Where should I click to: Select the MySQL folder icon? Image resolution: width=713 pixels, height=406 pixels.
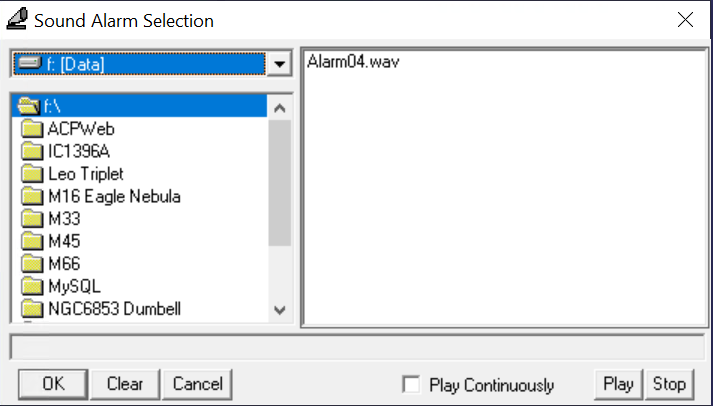[x=32, y=286]
